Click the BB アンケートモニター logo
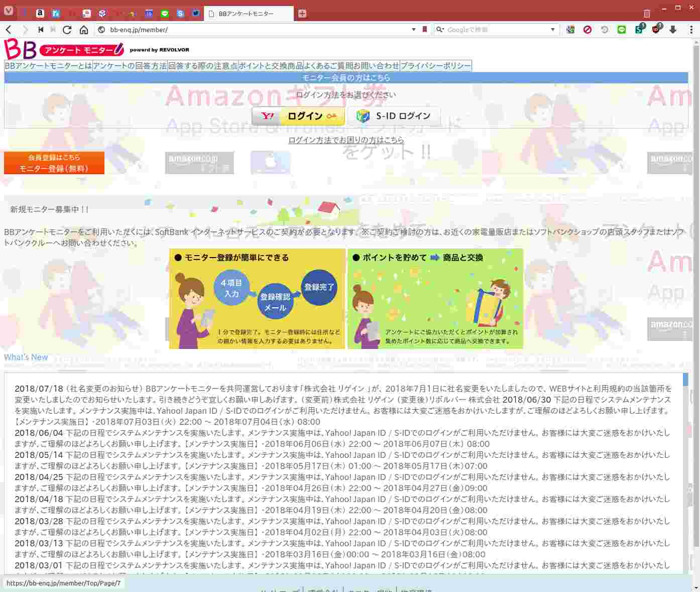 coord(64,49)
